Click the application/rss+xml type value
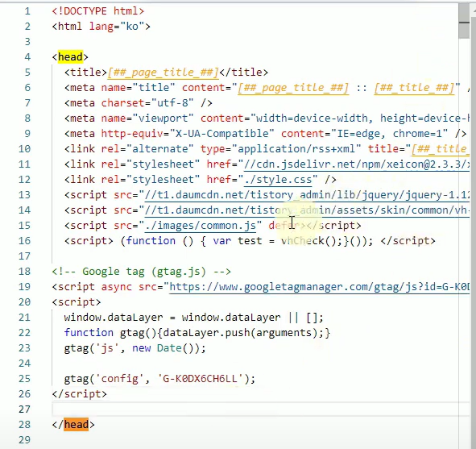The image size is (476, 449). pyautogui.click(x=296, y=149)
